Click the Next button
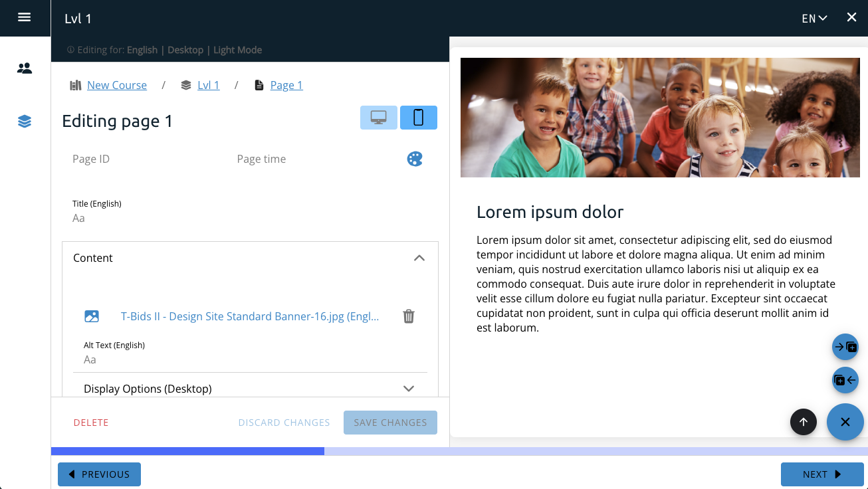Viewport: 868px width, 489px height. (821, 474)
